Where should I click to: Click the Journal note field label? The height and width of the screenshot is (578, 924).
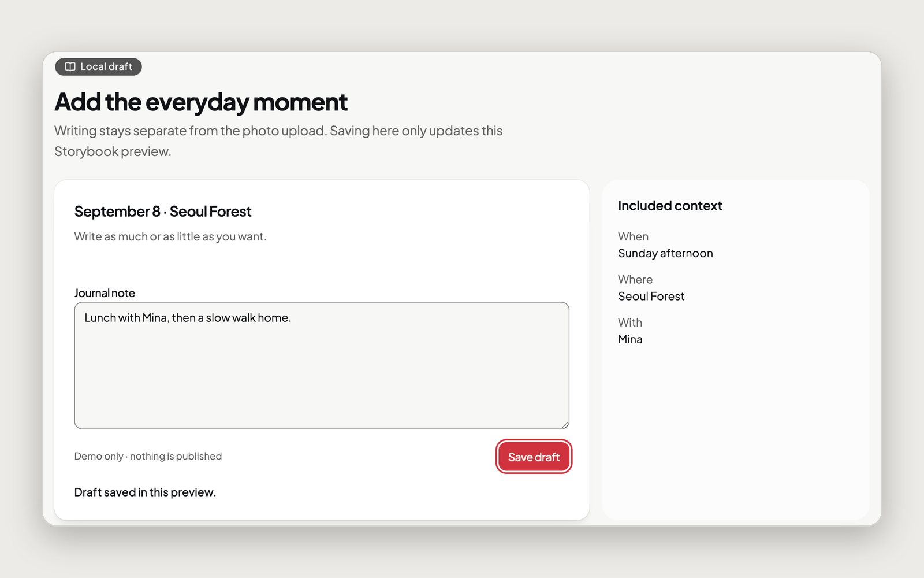tap(105, 293)
